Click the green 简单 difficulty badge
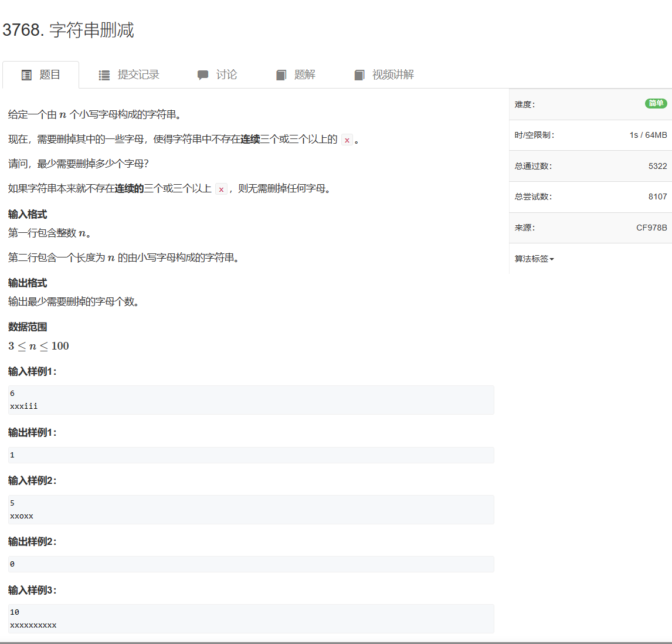The height and width of the screenshot is (644, 672). pyautogui.click(x=656, y=104)
